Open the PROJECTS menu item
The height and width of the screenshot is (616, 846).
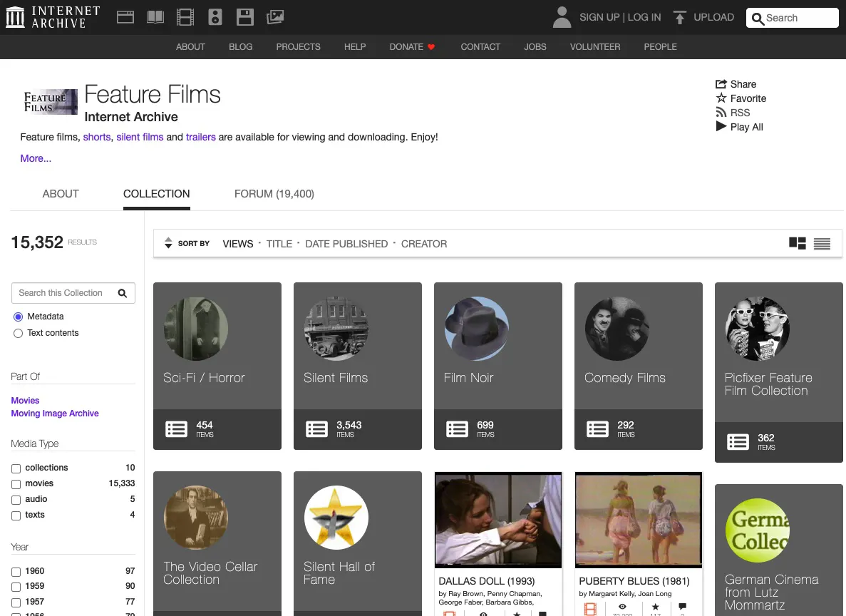coord(299,47)
